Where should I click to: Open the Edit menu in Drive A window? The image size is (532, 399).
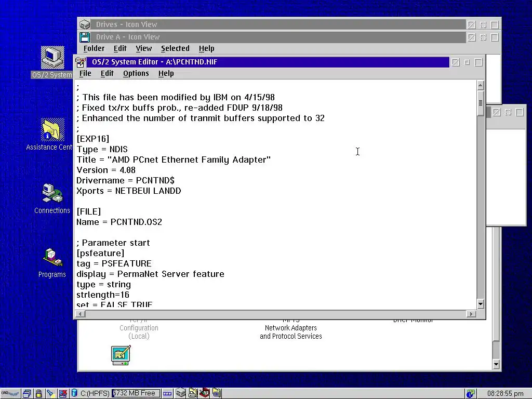[120, 48]
